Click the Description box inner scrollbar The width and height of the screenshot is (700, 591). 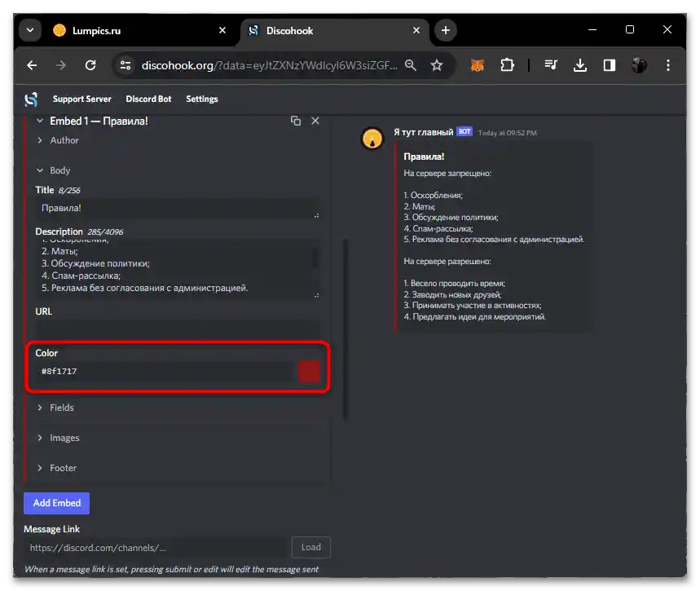[315, 258]
